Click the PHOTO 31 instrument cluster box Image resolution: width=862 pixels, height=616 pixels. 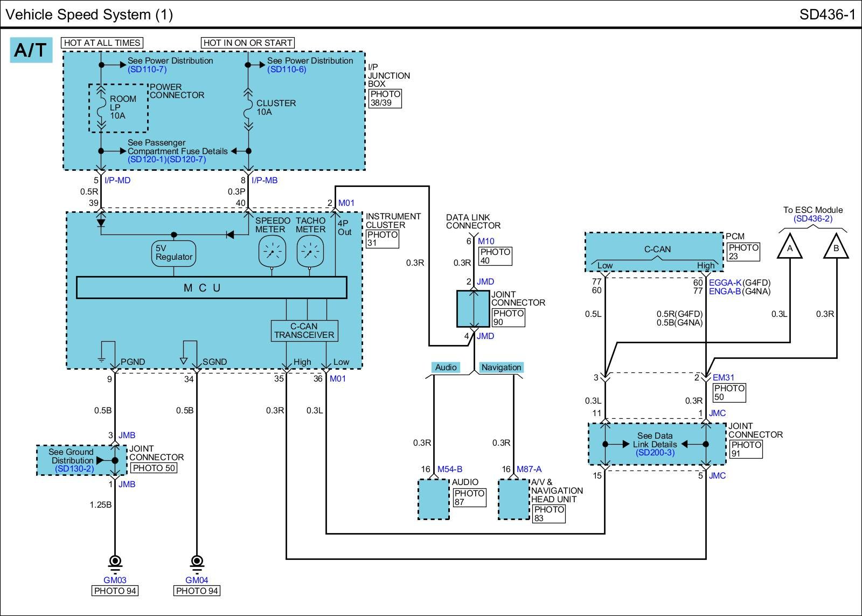(382, 239)
